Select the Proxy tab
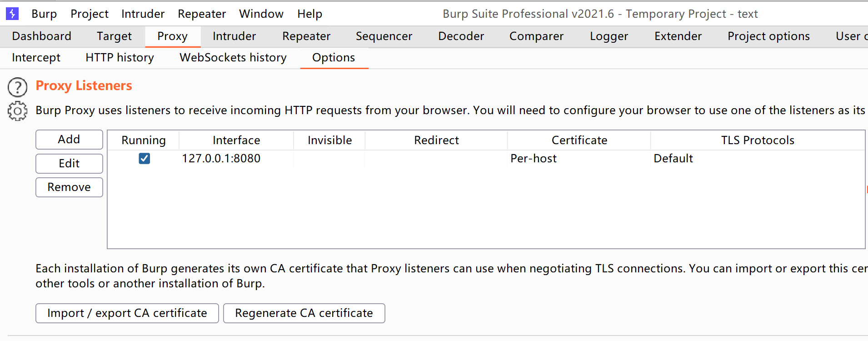This screenshot has width=868, height=341. point(173,36)
